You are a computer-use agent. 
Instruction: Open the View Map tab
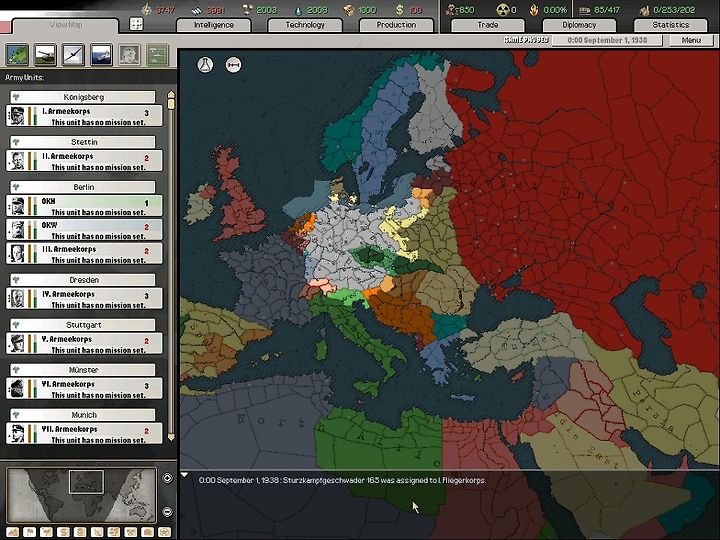65,25
